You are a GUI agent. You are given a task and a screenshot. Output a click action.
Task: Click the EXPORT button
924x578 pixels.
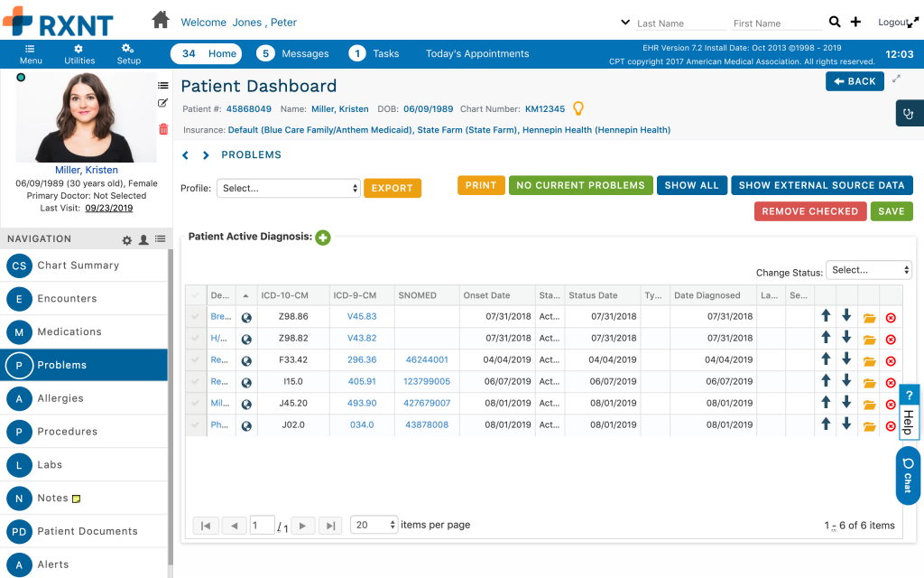pos(394,188)
